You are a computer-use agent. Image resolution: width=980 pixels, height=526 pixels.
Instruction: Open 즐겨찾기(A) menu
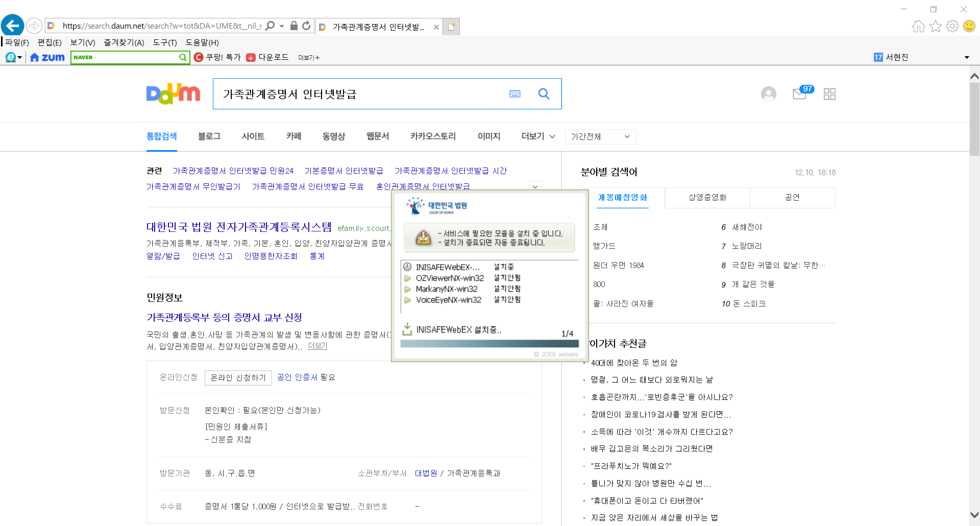[124, 42]
